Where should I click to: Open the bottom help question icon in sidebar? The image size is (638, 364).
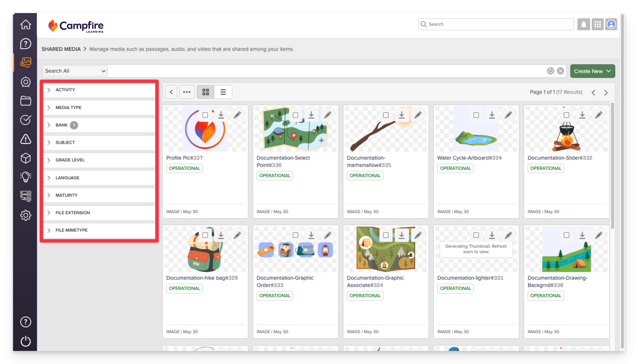pos(26,322)
